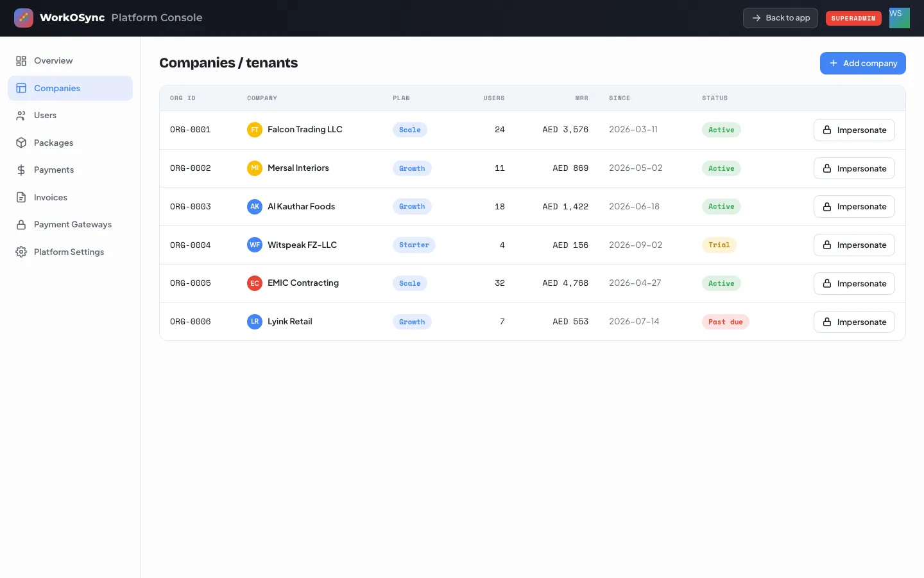Click the Al Kauthar Foods avatar badge
This screenshot has height=578, width=924.
tap(255, 207)
